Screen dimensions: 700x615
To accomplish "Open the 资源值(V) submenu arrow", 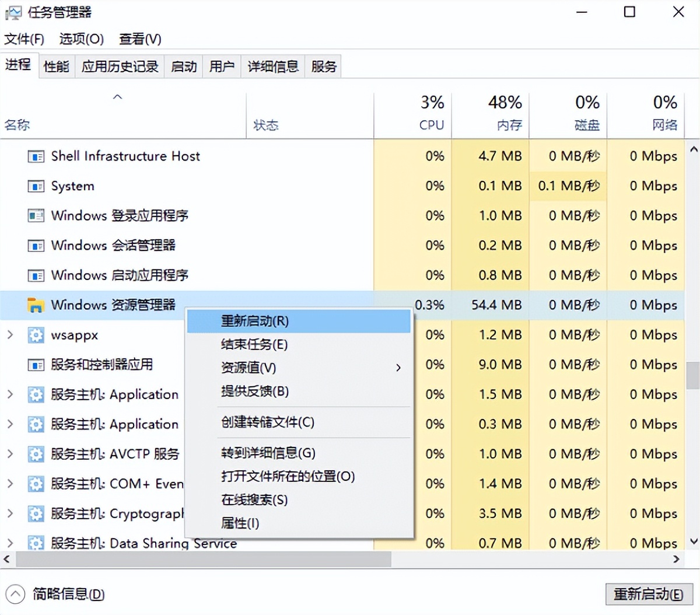I will point(398,368).
